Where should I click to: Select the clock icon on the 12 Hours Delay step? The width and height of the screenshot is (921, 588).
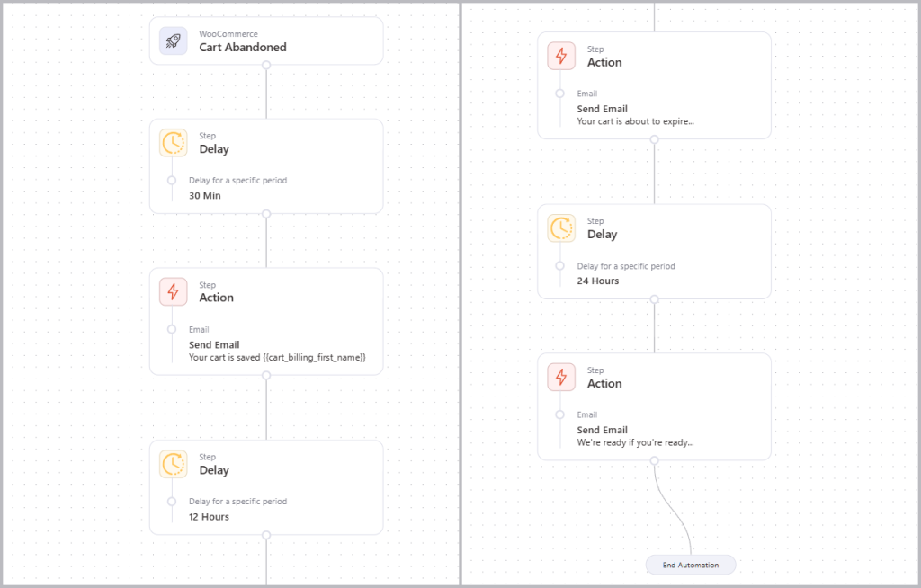click(173, 464)
